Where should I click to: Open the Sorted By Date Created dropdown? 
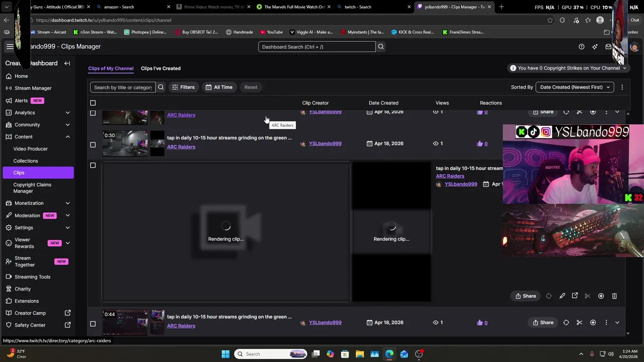pyautogui.click(x=575, y=87)
